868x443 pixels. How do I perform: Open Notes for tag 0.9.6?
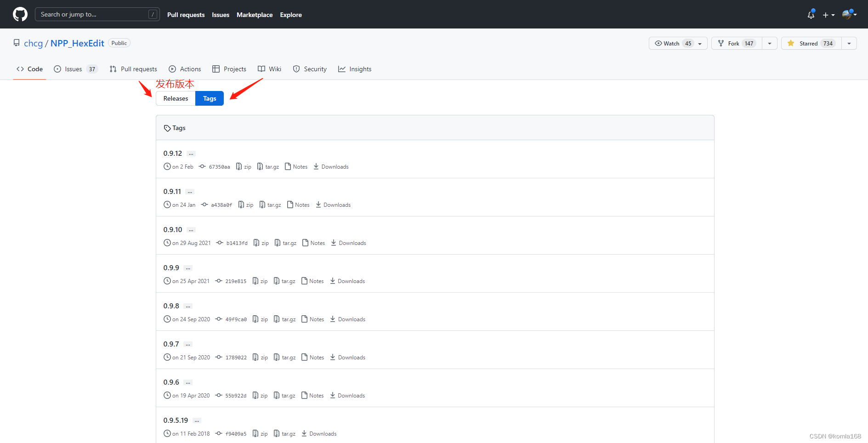312,395
